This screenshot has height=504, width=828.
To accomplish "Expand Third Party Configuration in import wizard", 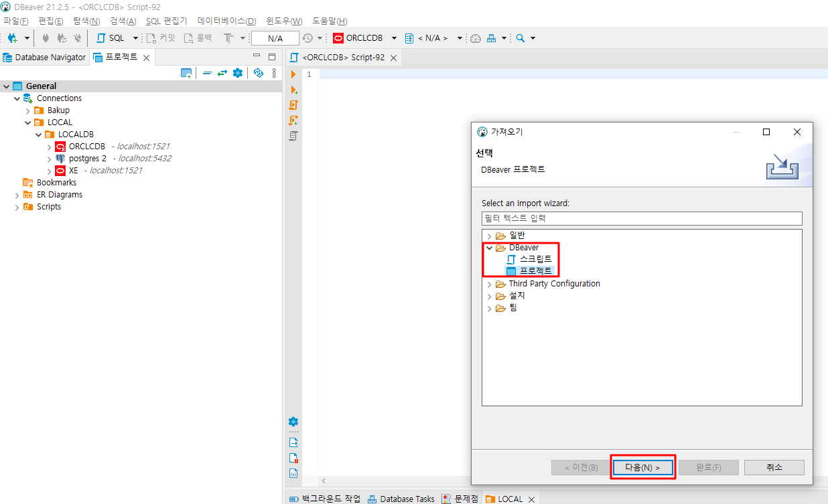I will (490, 284).
